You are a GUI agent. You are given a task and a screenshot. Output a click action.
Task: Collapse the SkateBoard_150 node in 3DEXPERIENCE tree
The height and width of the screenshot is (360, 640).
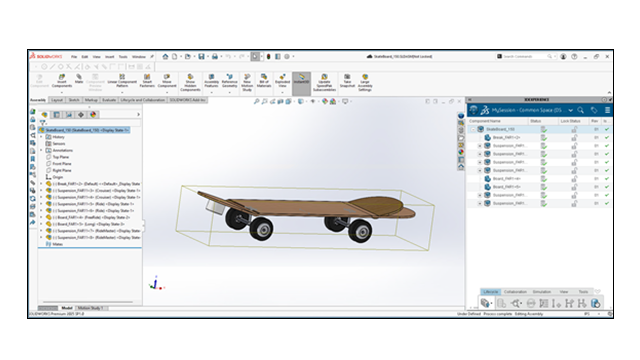pos(473,129)
